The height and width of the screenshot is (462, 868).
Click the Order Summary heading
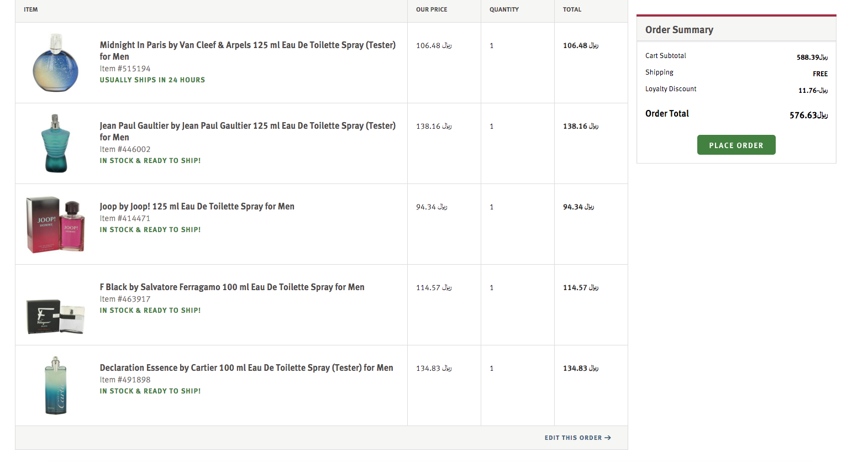(679, 30)
